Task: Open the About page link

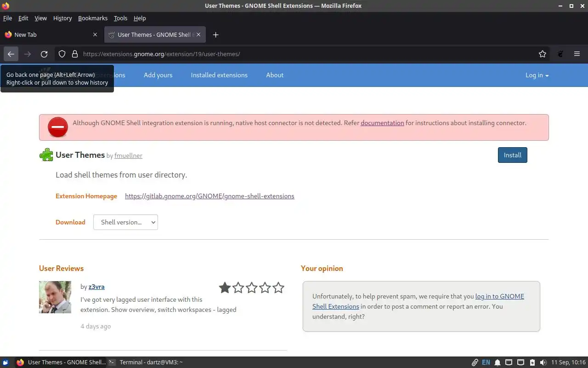Action: [275, 75]
